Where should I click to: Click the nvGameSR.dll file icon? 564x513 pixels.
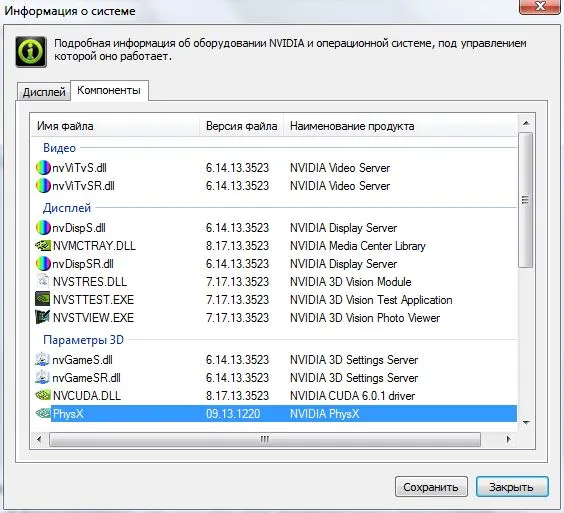[42, 377]
